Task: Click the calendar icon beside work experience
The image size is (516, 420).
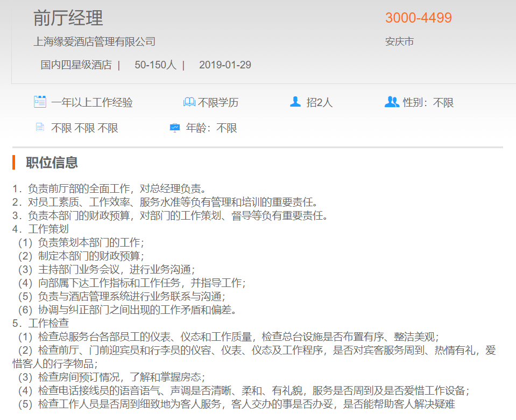Action: coord(40,102)
